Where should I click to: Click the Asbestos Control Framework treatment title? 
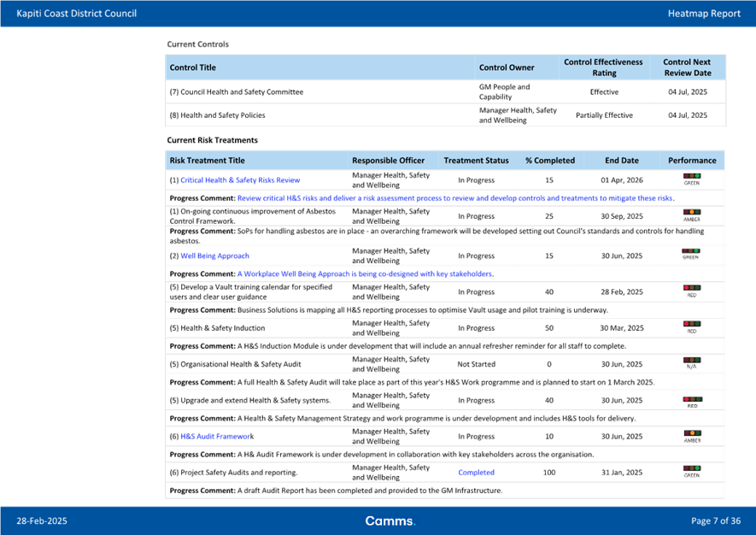(x=252, y=216)
